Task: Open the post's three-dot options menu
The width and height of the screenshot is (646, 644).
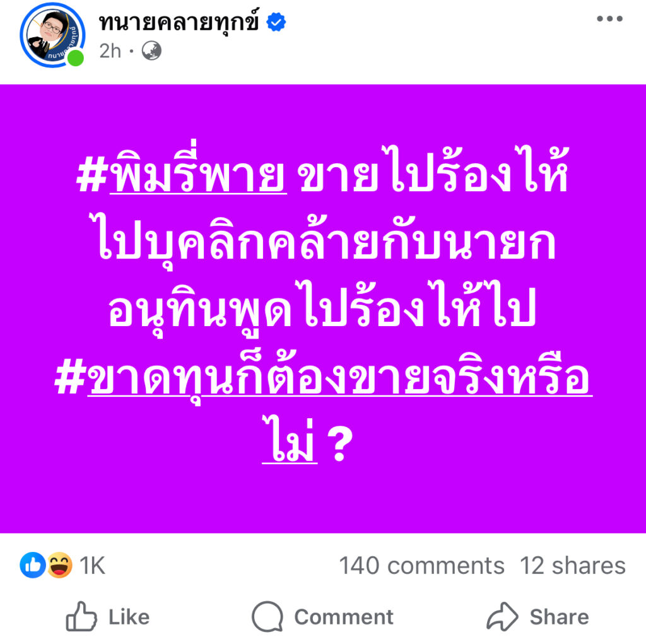Action: point(609,19)
